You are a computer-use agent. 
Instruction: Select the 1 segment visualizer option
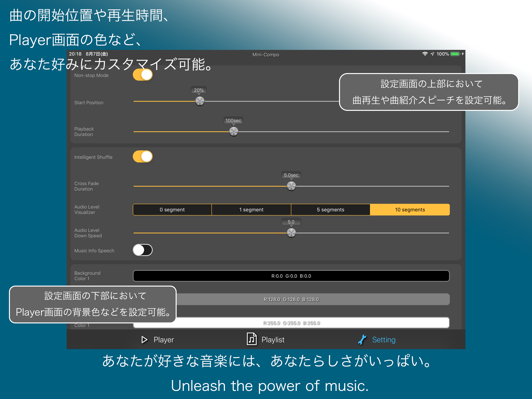251,210
